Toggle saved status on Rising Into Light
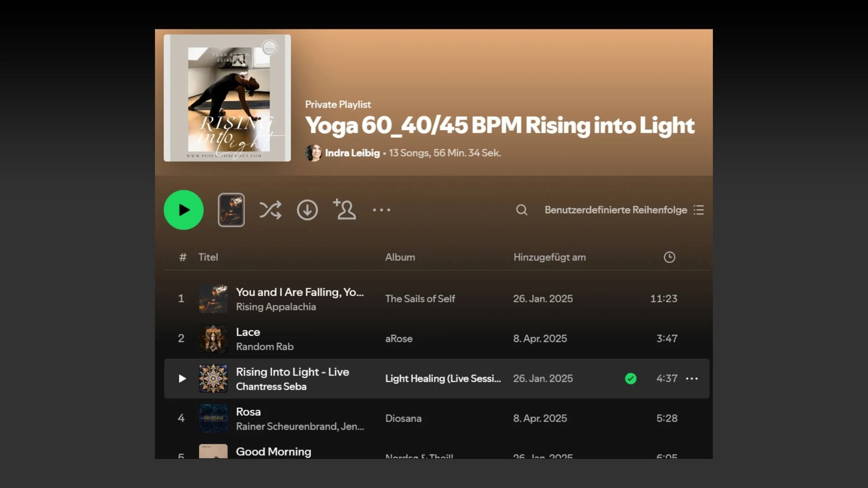Viewport: 868px width, 488px height. 631,379
